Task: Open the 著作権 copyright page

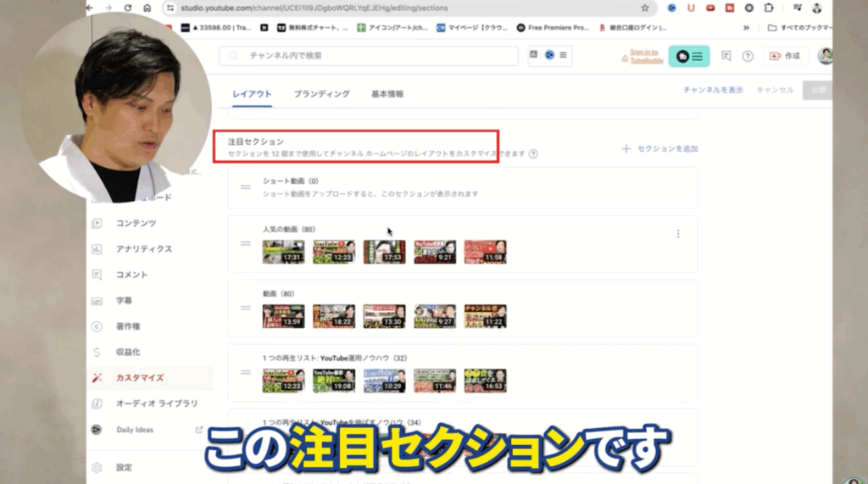Action: click(x=129, y=326)
